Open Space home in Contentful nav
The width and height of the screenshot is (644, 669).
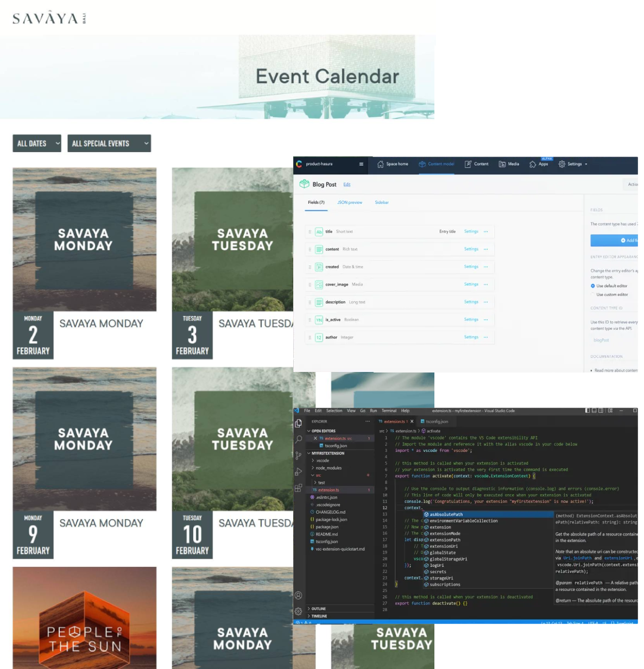(x=393, y=164)
